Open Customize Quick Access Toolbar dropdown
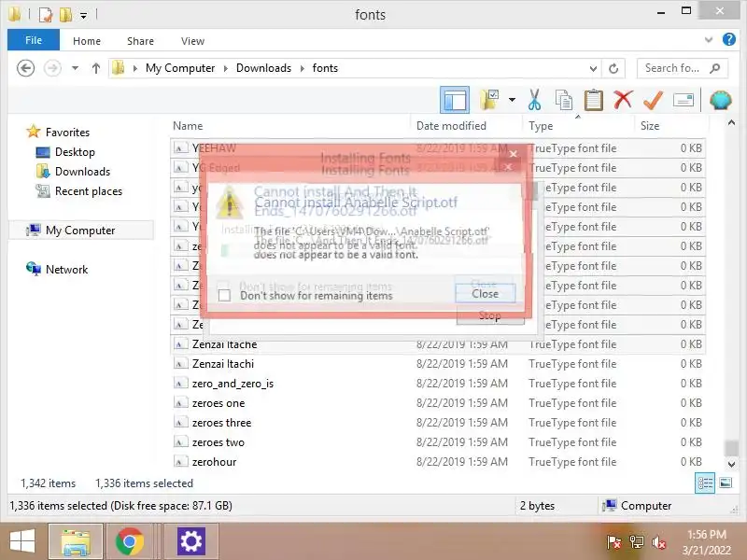747x560 pixels. (83, 16)
